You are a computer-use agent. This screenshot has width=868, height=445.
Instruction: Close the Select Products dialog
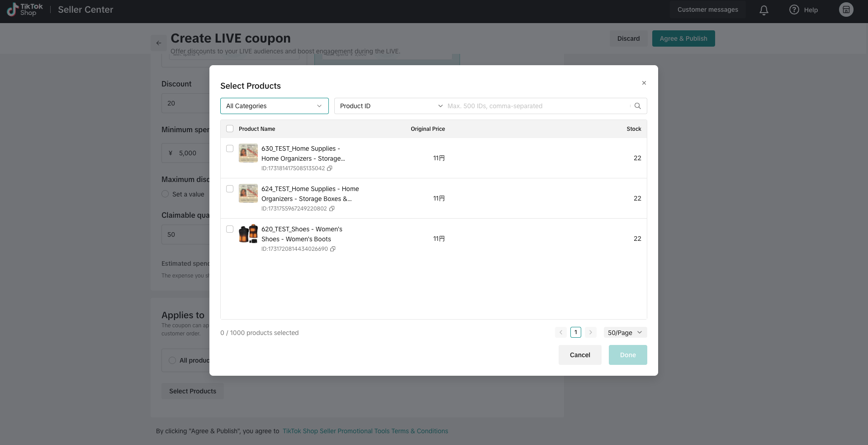click(x=644, y=83)
